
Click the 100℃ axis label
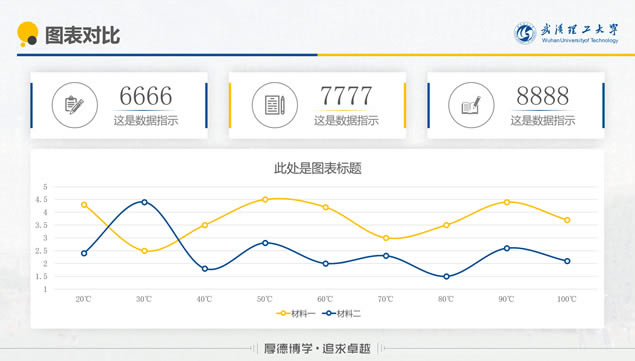(567, 299)
